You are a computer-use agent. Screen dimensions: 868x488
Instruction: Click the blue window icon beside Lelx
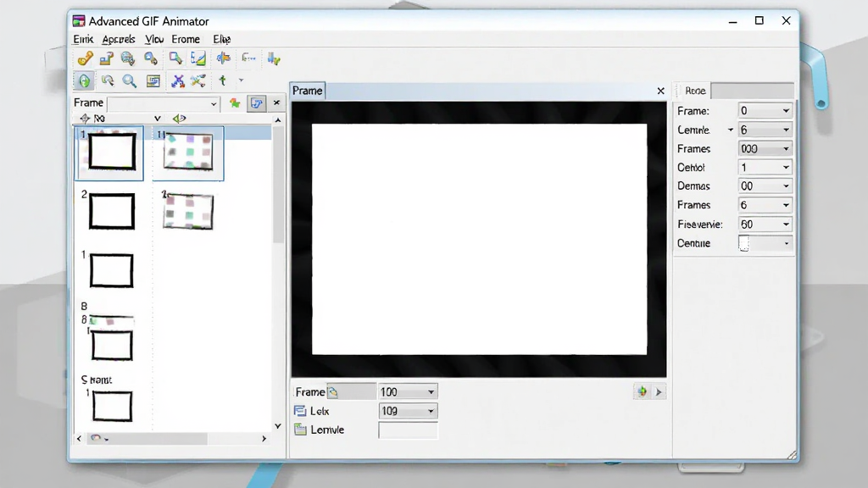[x=300, y=411]
